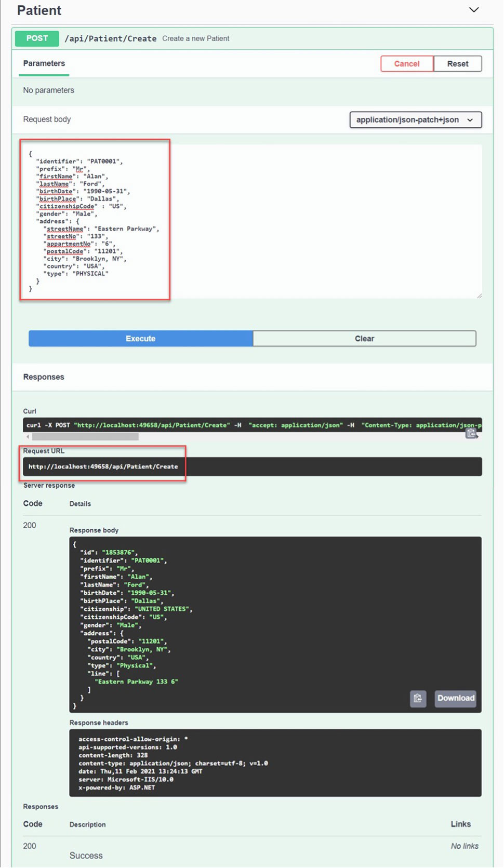Collapse the Patient section chevron
This screenshot has height=868, width=504.
click(x=474, y=10)
